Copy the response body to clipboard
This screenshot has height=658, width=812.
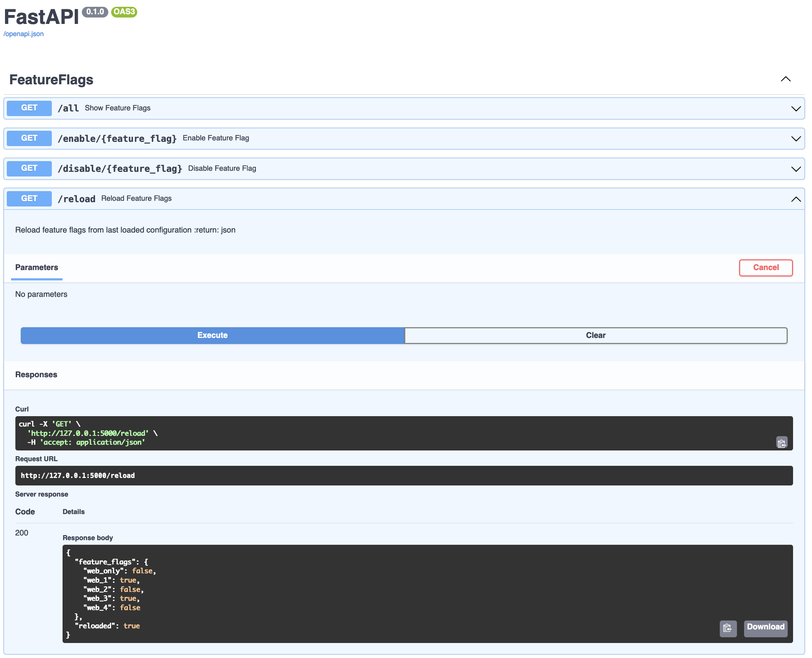coord(728,628)
